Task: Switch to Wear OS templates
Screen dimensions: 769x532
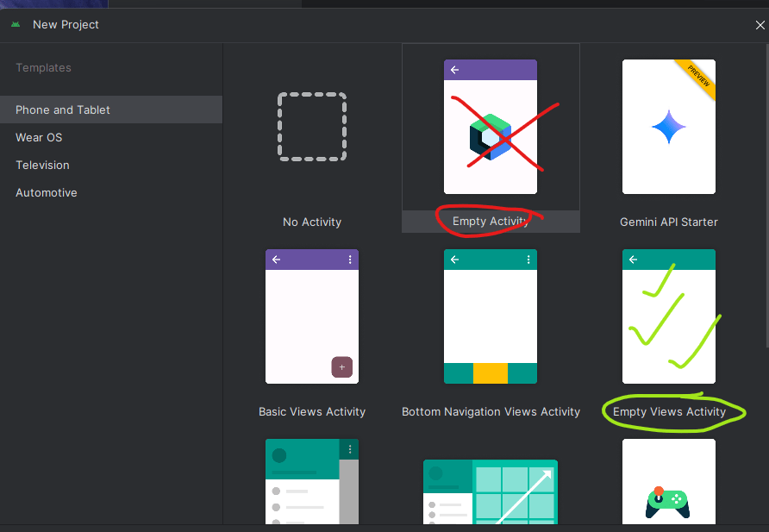Action: pyautogui.click(x=111, y=137)
